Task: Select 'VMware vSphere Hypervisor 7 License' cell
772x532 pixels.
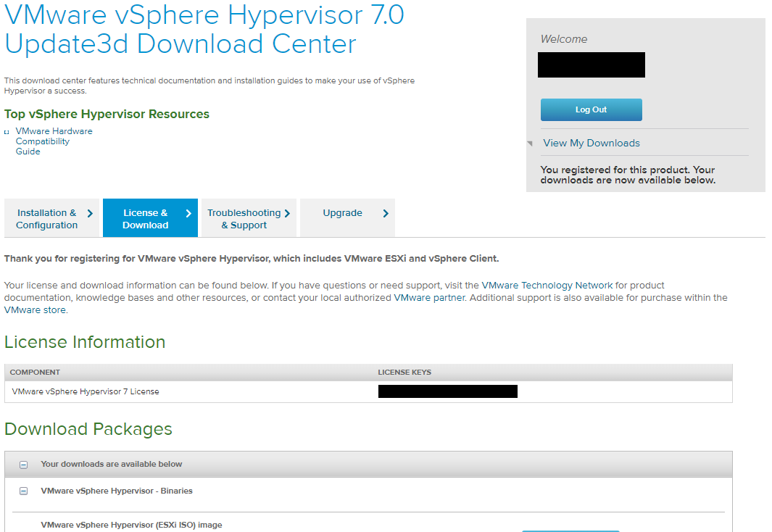Action: point(86,391)
